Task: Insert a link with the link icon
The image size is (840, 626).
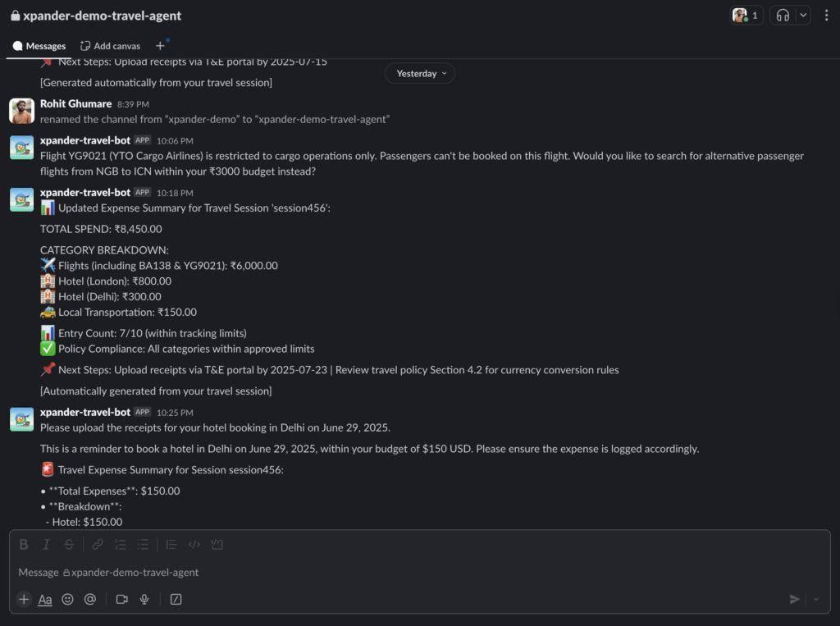Action: click(x=98, y=545)
